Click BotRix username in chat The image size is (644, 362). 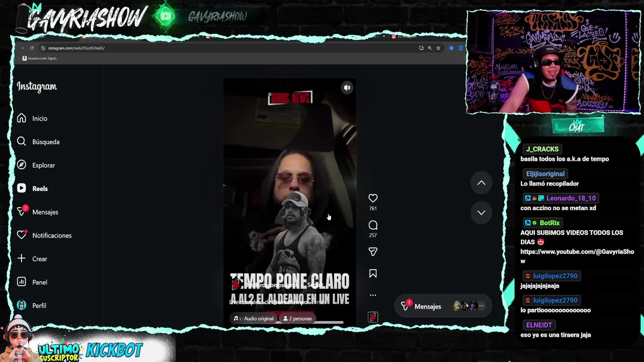[x=549, y=223]
